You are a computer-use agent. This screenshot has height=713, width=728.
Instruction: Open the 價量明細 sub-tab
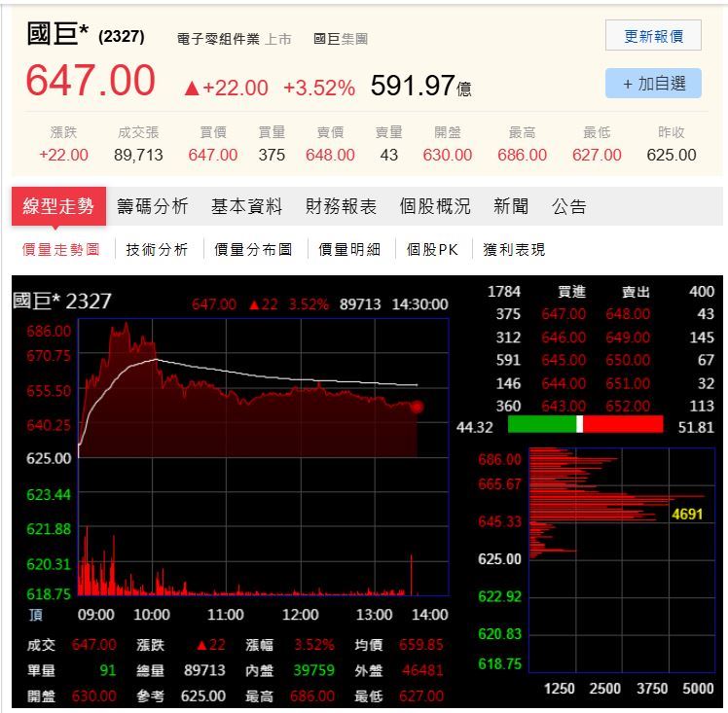coord(349,250)
